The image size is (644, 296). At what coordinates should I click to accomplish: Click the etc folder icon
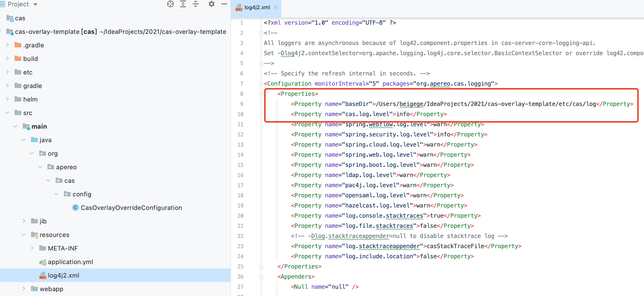[x=18, y=72]
